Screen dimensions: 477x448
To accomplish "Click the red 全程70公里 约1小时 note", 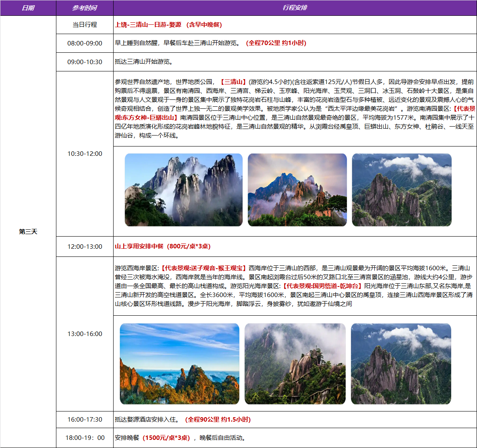I will click(276, 43).
